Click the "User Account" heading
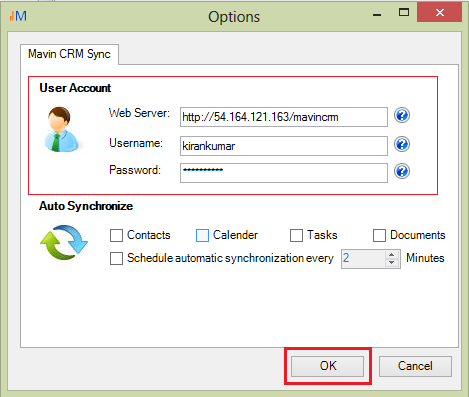Screen dimensions: 469x397 (75, 88)
